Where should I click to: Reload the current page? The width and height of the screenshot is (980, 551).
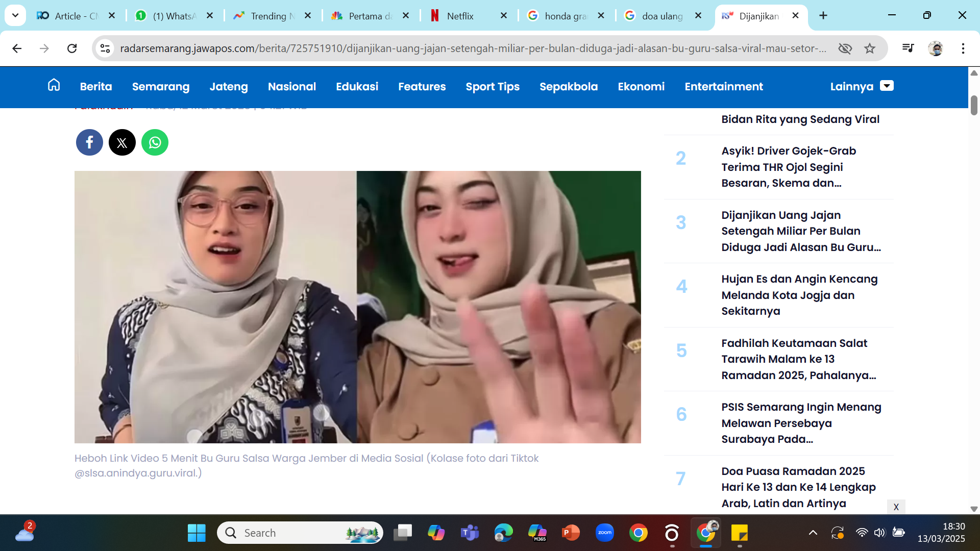click(72, 48)
